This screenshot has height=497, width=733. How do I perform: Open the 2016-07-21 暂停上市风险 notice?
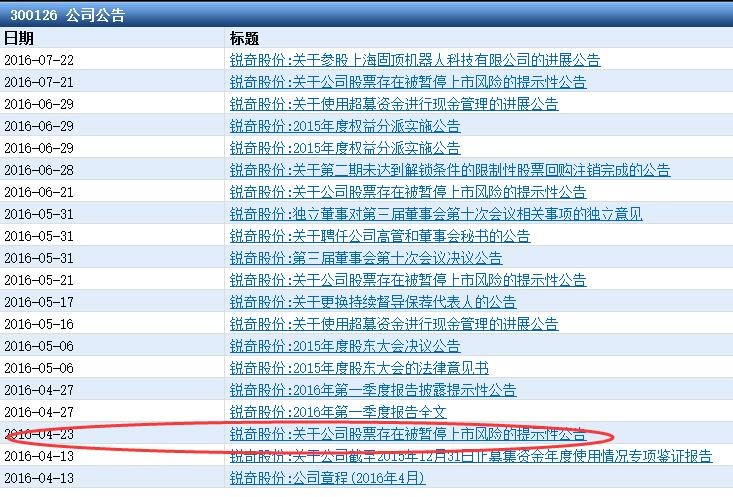pyautogui.click(x=408, y=82)
